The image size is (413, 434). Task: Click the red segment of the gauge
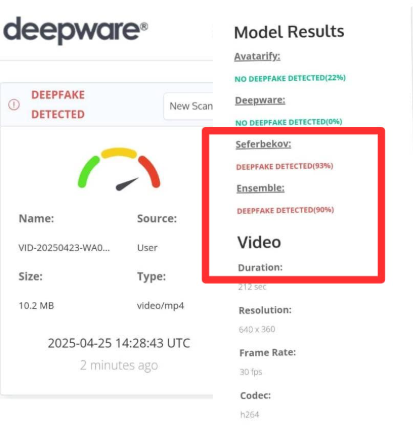tap(150, 171)
